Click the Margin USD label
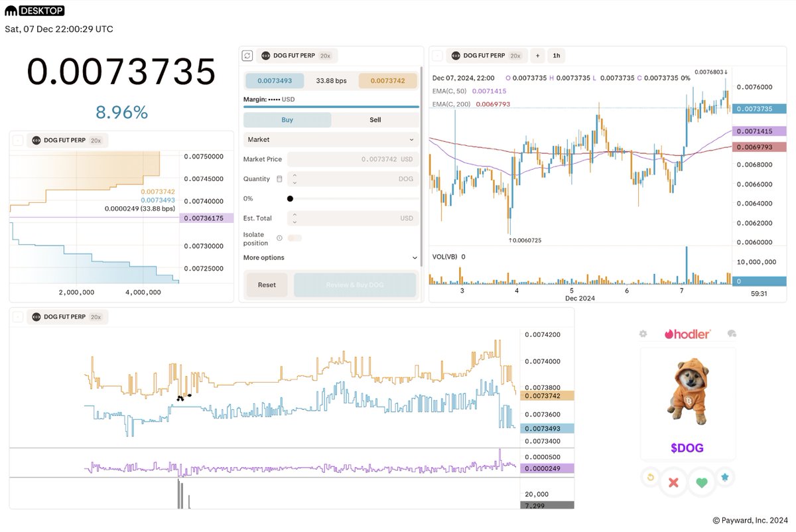Image resolution: width=796 pixels, height=532 pixels. 269,100
